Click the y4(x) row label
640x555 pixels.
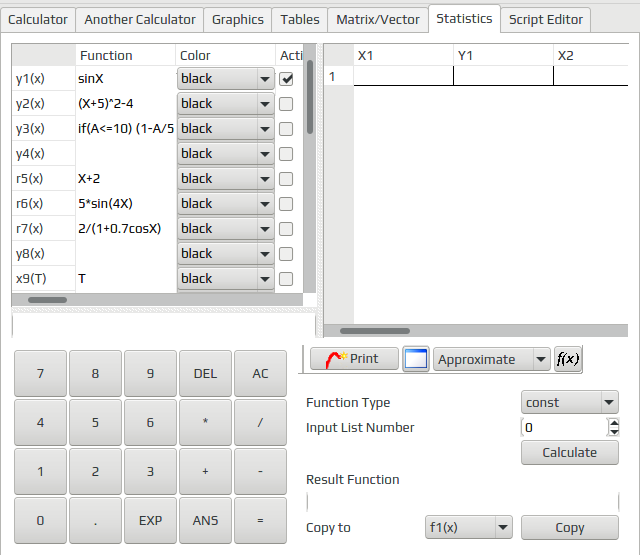pos(43,154)
